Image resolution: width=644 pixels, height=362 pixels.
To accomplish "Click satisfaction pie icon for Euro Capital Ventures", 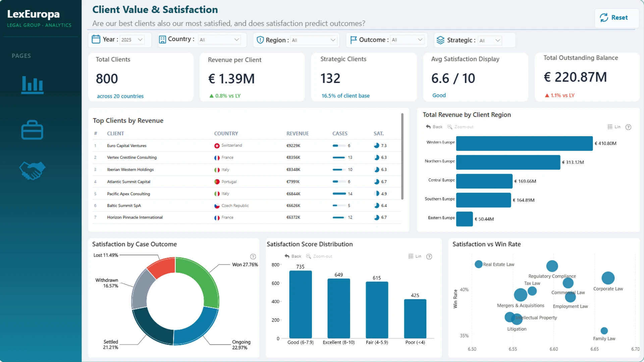I will coord(377,145).
